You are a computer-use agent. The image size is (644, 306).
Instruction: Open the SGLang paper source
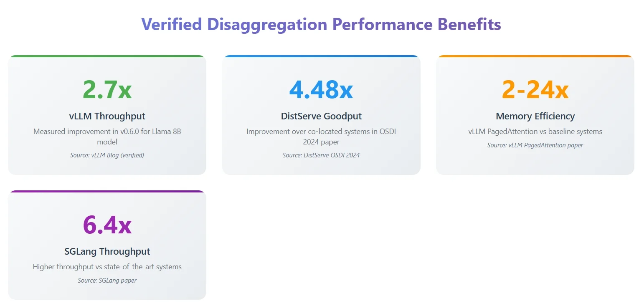pos(107,281)
